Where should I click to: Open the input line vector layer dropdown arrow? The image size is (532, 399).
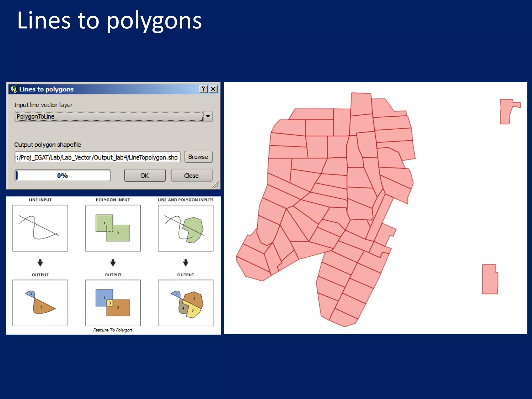[208, 116]
